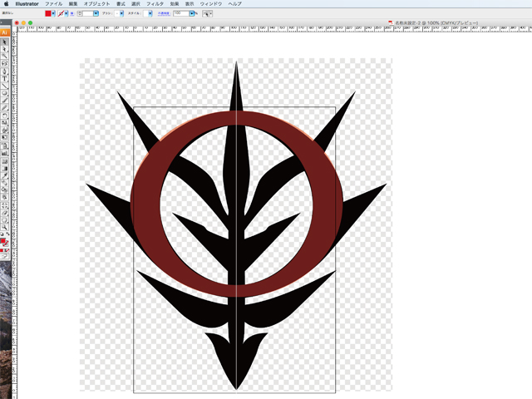This screenshot has height=399, width=532.
Task: Open the 書式 (Type) menu
Action: point(121,3)
